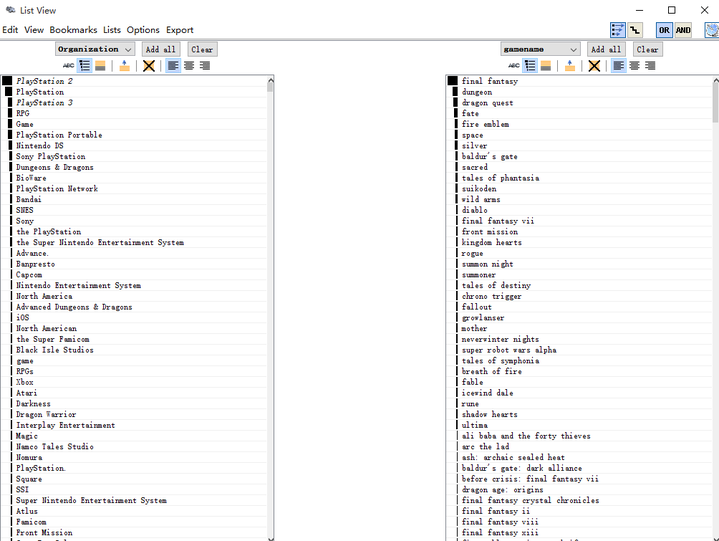Open the gamename field dropdown
The width and height of the screenshot is (719, 541).
pos(540,49)
